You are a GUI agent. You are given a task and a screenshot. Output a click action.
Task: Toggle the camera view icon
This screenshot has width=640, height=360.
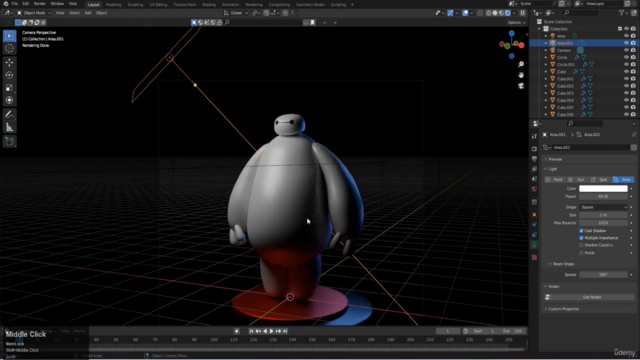(x=521, y=86)
